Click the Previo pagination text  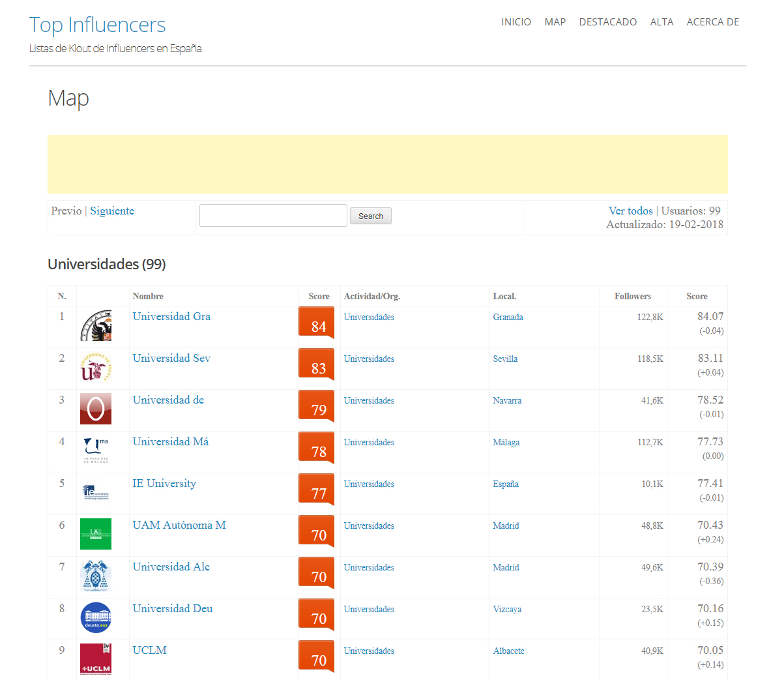66,211
